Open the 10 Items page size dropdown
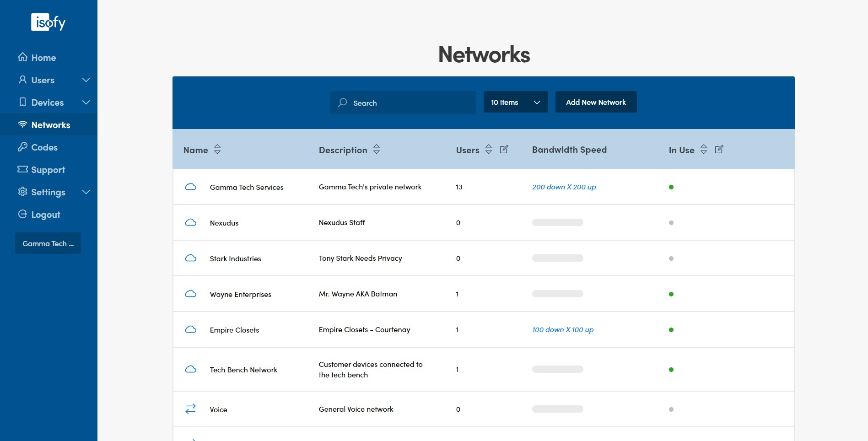868x441 pixels. click(x=516, y=102)
